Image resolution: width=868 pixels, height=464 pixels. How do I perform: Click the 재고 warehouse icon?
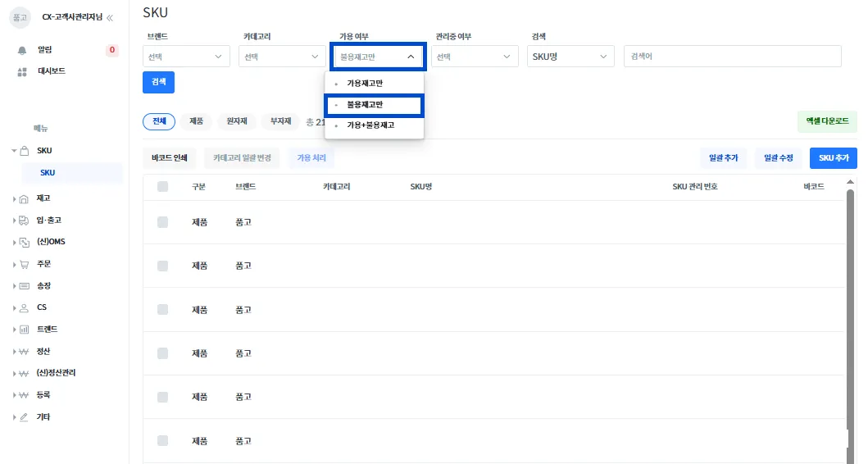point(24,198)
